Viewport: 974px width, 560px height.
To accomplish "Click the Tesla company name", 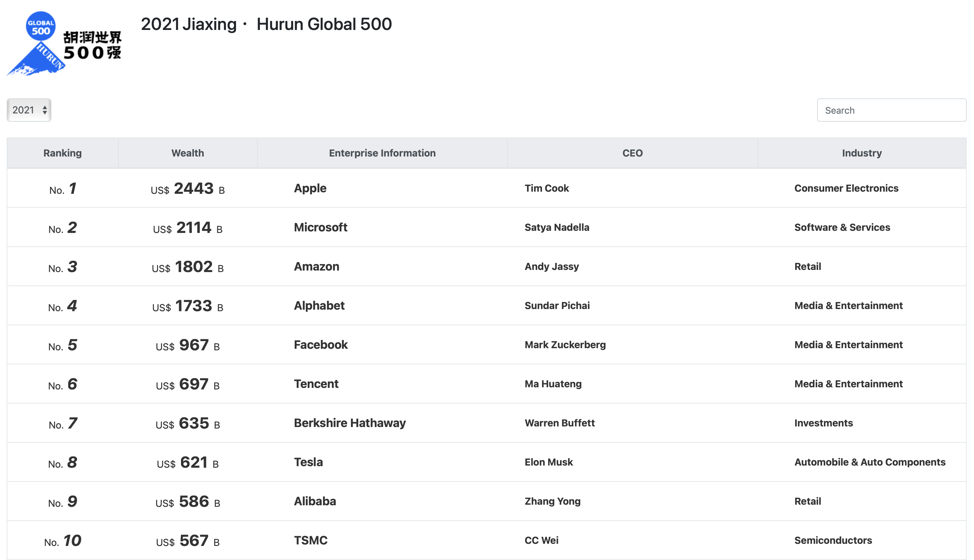I will coord(308,462).
